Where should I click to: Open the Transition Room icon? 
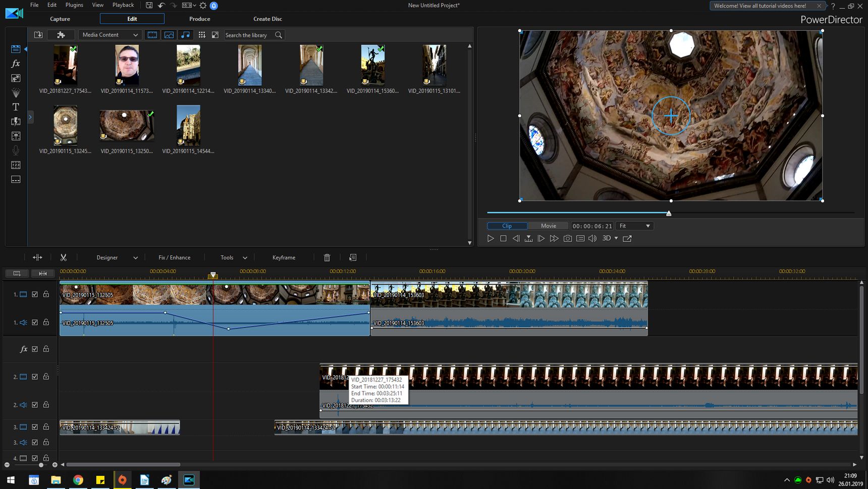coord(16,121)
